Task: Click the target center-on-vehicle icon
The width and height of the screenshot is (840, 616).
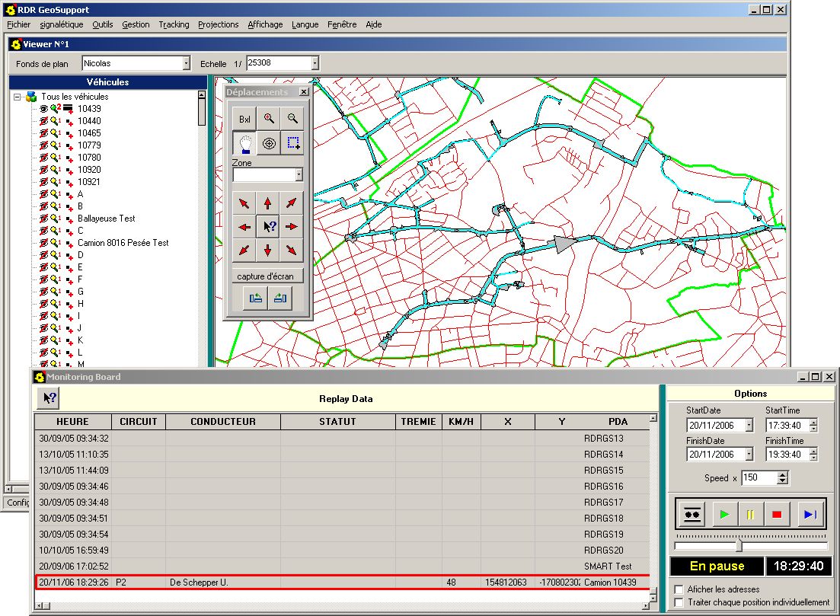Action: pyautogui.click(x=269, y=142)
